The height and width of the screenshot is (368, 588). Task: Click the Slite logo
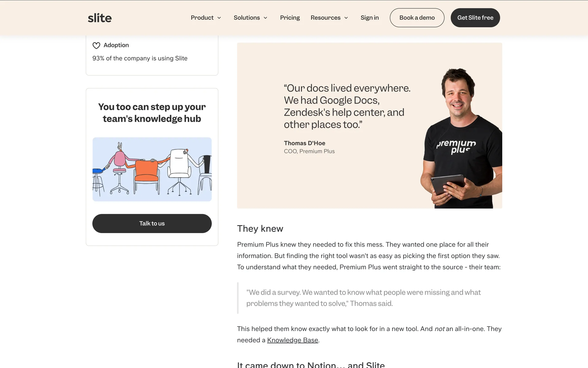click(100, 18)
